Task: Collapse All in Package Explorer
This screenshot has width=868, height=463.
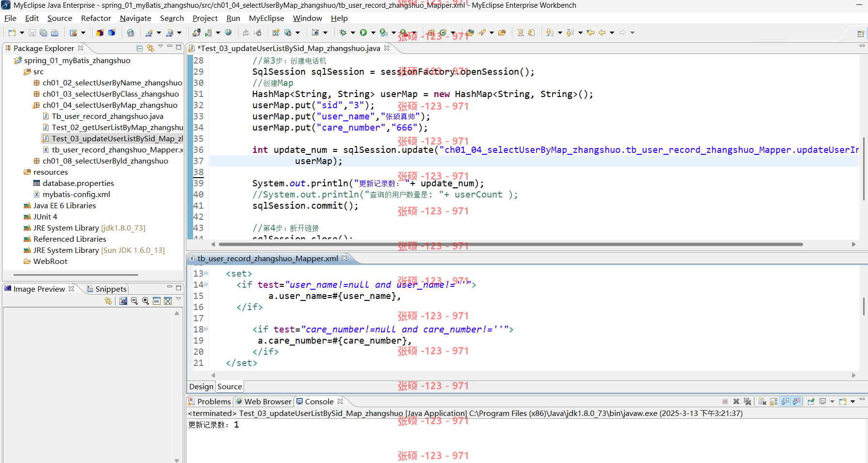Action: click(x=140, y=48)
